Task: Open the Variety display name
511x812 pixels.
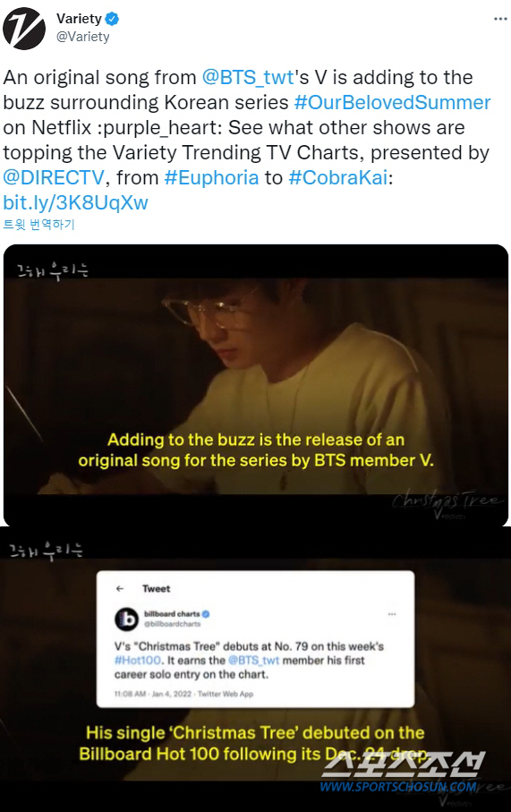Action: pyautogui.click(x=79, y=19)
